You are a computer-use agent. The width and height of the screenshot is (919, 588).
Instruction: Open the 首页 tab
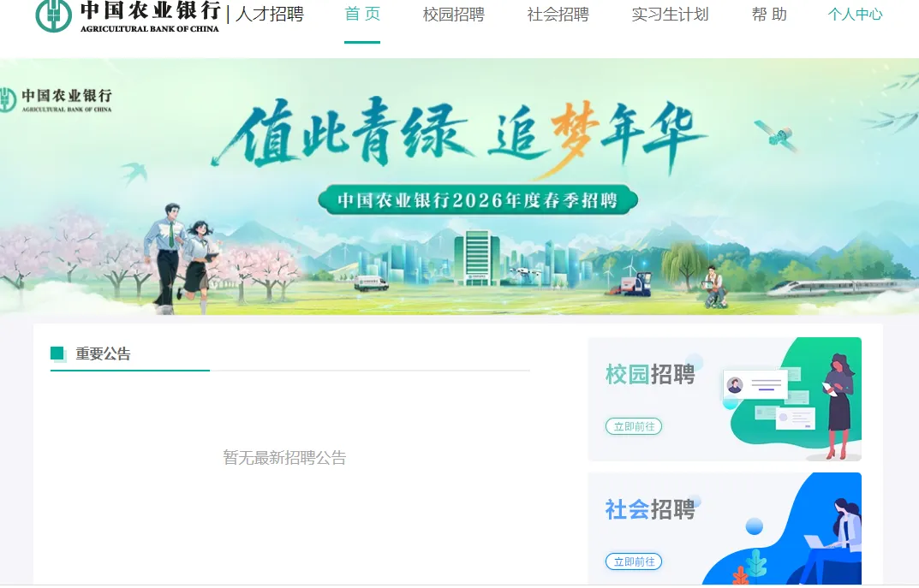coord(362,14)
